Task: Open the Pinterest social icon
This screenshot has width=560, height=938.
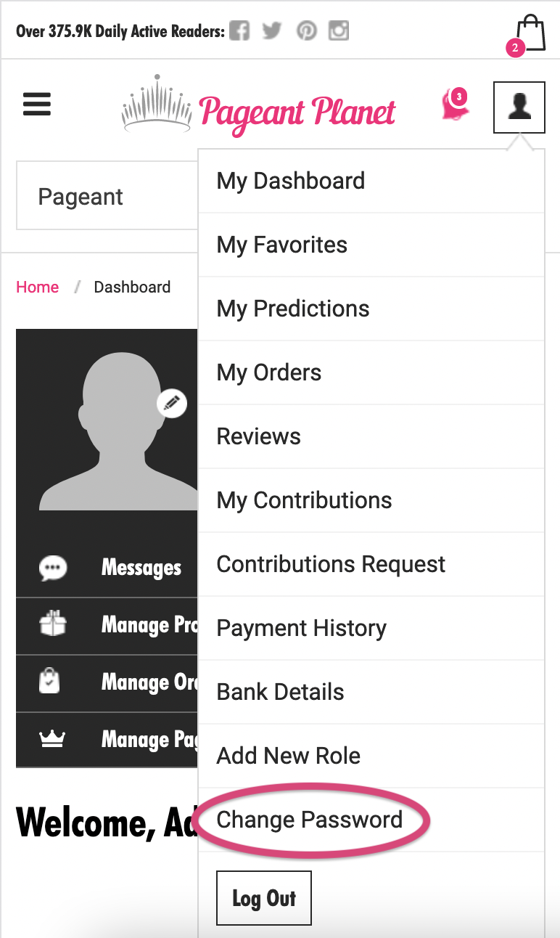Action: coord(307,31)
